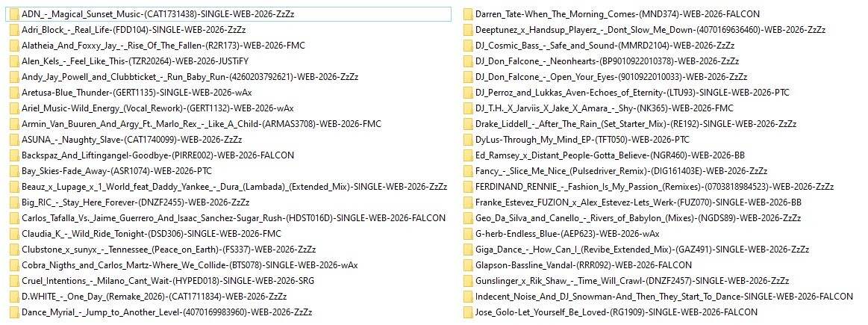868x325 pixels.
Task: Click folder icon of Backspaz_And_Liftingangel-Goodbye
Action: pyautogui.click(x=14, y=155)
